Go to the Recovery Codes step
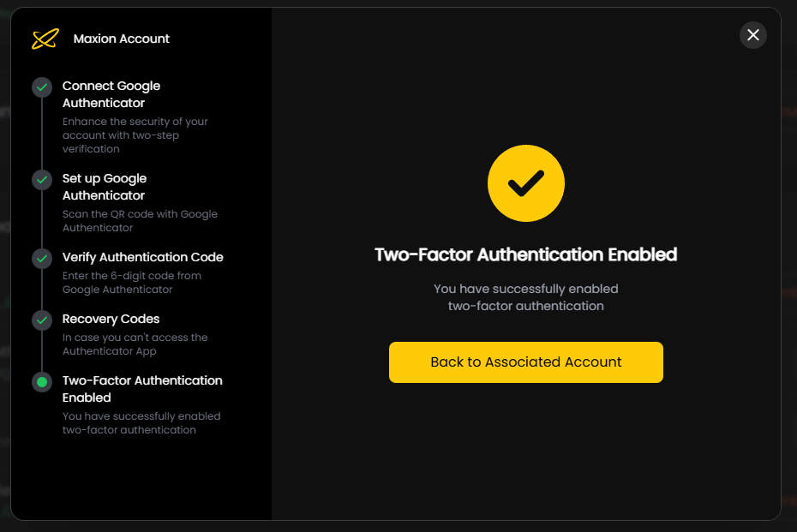The height and width of the screenshot is (532, 797). [111, 319]
